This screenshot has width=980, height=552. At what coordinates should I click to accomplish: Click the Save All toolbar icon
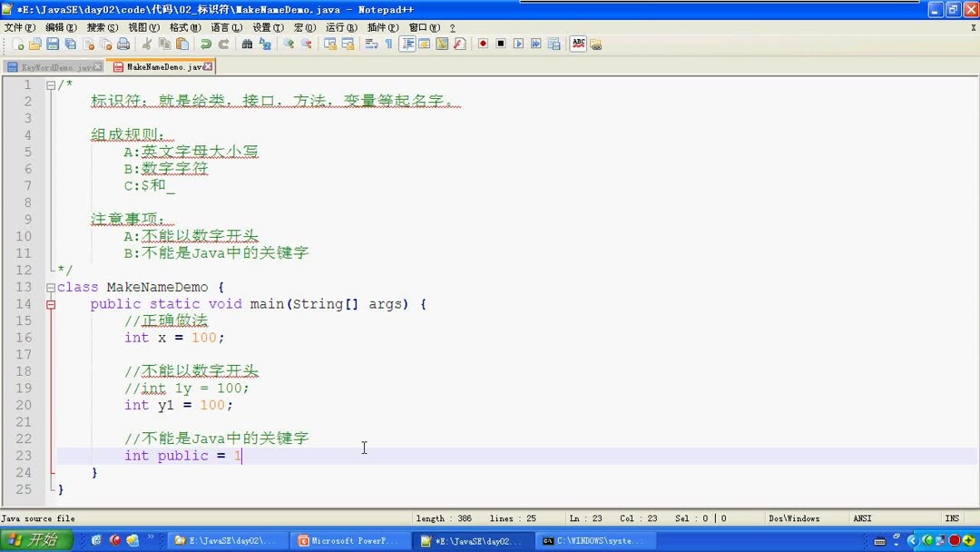tap(69, 44)
